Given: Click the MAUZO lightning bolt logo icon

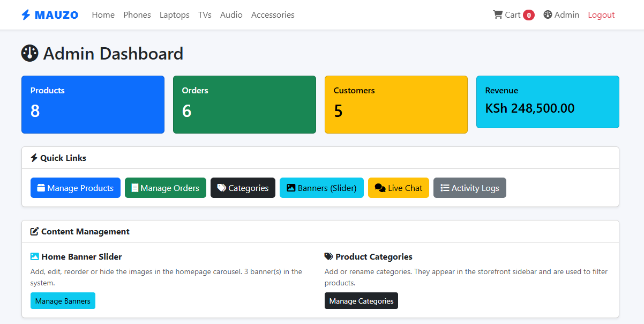Looking at the screenshot, I should [x=26, y=15].
